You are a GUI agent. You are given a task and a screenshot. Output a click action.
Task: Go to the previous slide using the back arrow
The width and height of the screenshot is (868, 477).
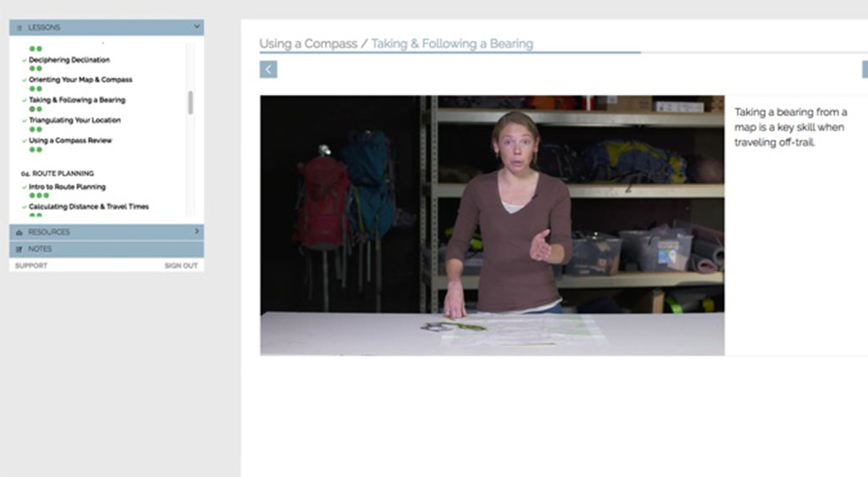(268, 69)
